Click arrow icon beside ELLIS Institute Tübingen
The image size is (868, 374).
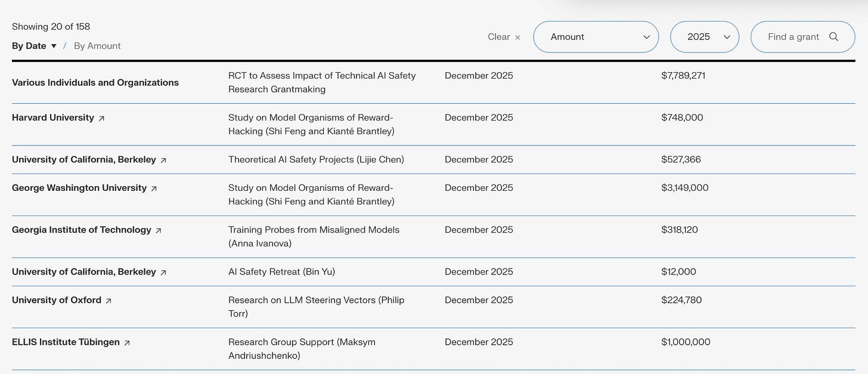click(x=127, y=343)
